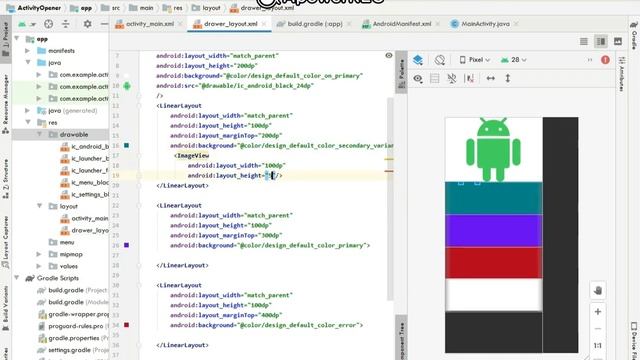
Task: Open proguard-rules.pro in project tree
Action: pyautogui.click(x=73, y=326)
